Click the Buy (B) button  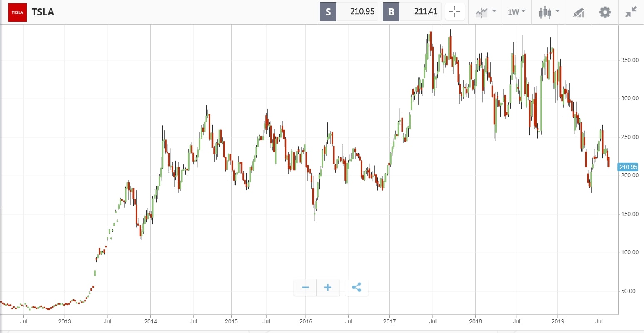tap(391, 12)
